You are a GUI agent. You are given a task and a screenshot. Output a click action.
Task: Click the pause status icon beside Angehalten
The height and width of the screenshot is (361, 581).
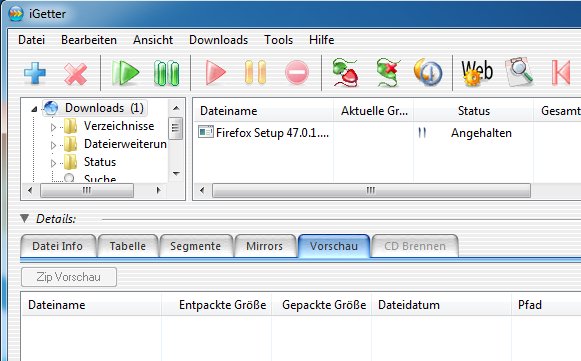pos(422,132)
